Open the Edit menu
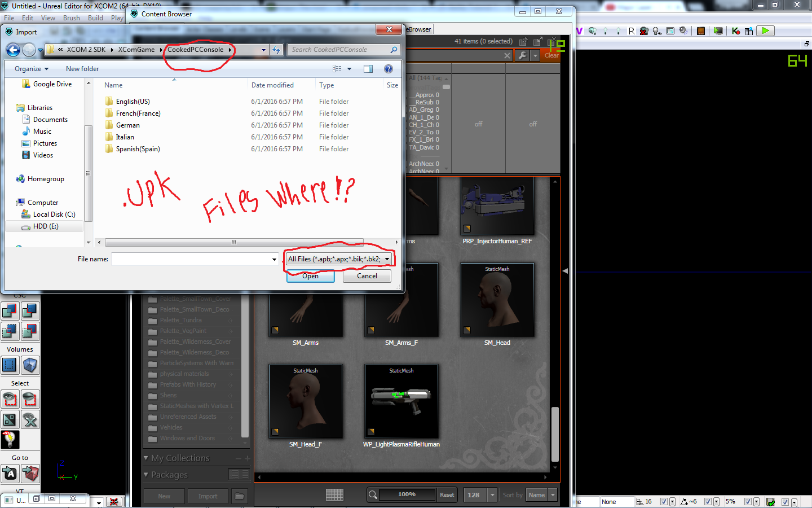Viewport: 812px width, 508px height. pyautogui.click(x=28, y=18)
